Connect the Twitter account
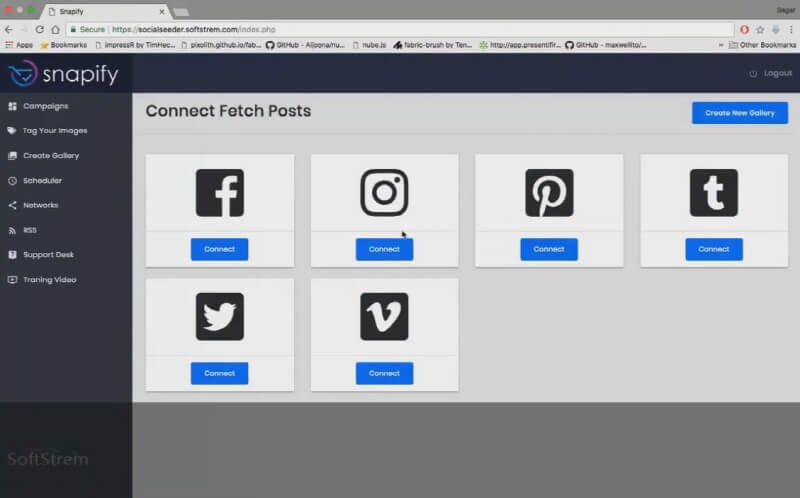Image resolution: width=800 pixels, height=498 pixels. click(x=219, y=373)
